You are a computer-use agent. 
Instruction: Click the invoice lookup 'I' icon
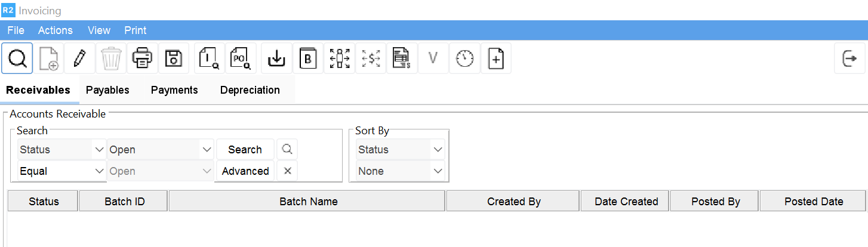click(x=209, y=58)
